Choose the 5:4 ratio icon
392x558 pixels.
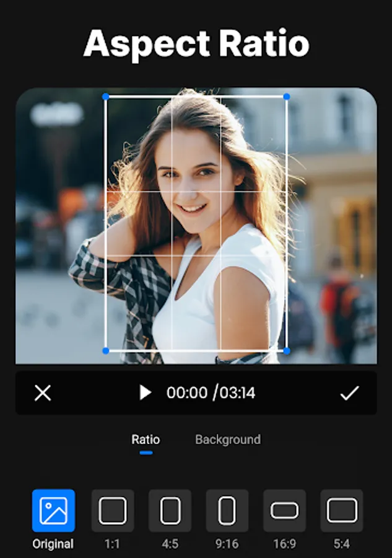[x=342, y=511]
